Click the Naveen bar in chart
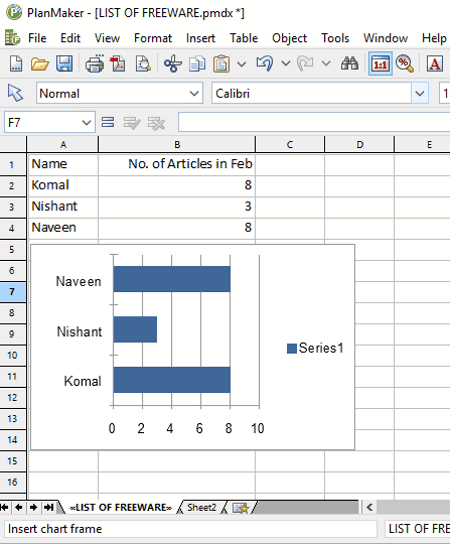This screenshot has width=450, height=544. click(x=172, y=279)
